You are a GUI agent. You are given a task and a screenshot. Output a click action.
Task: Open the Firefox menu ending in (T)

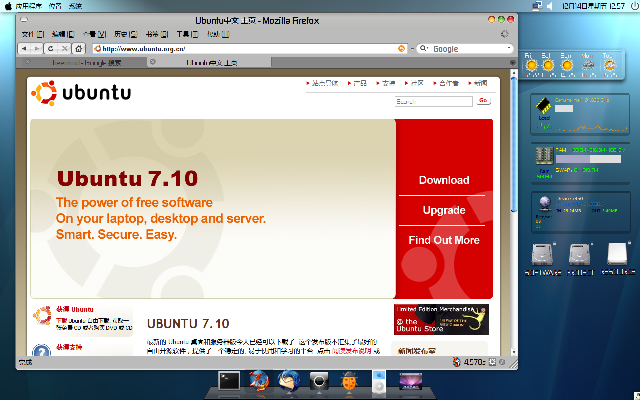pyautogui.click(x=187, y=34)
